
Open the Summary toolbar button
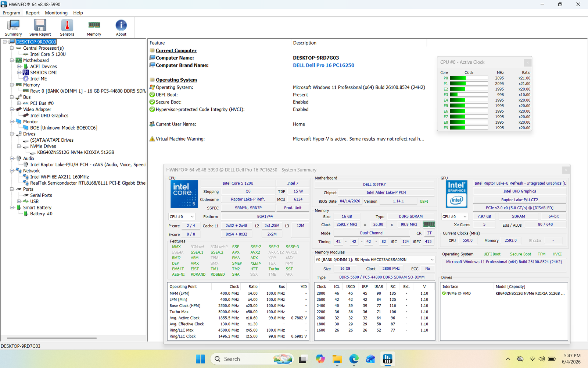pyautogui.click(x=13, y=28)
